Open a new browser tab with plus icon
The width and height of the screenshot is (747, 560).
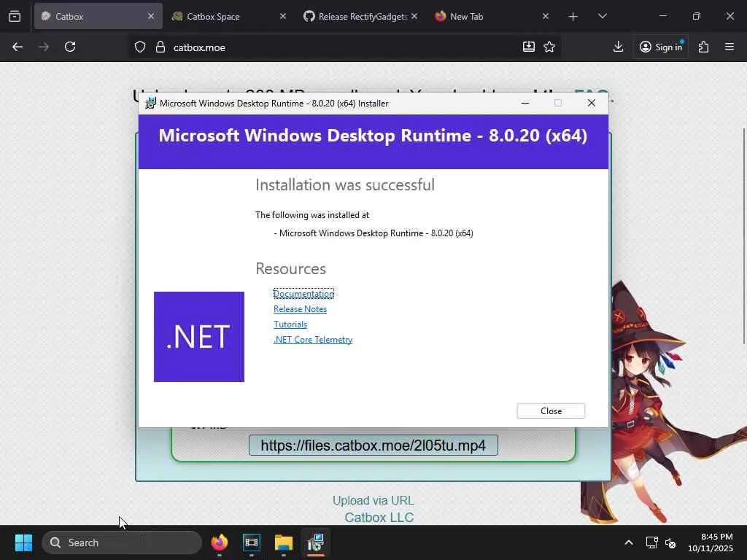[573, 17]
